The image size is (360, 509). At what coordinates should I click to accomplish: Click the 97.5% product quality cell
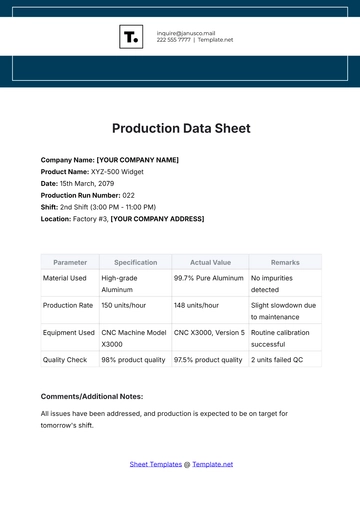(210, 359)
